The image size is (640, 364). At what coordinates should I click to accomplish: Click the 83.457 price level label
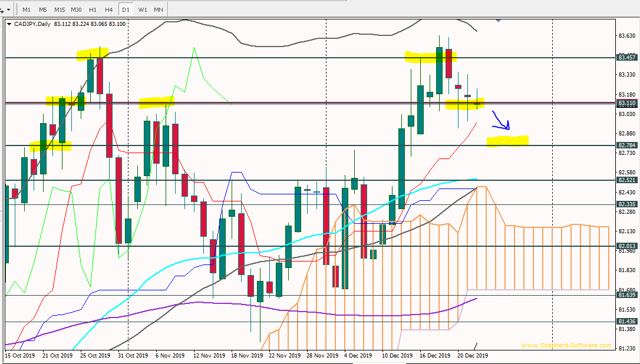click(x=626, y=57)
